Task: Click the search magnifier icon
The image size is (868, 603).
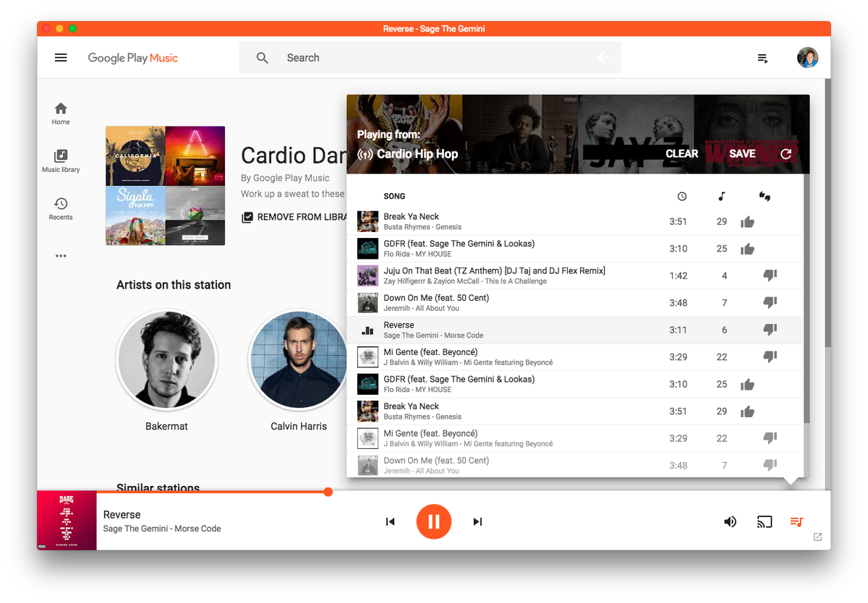Action: (263, 58)
